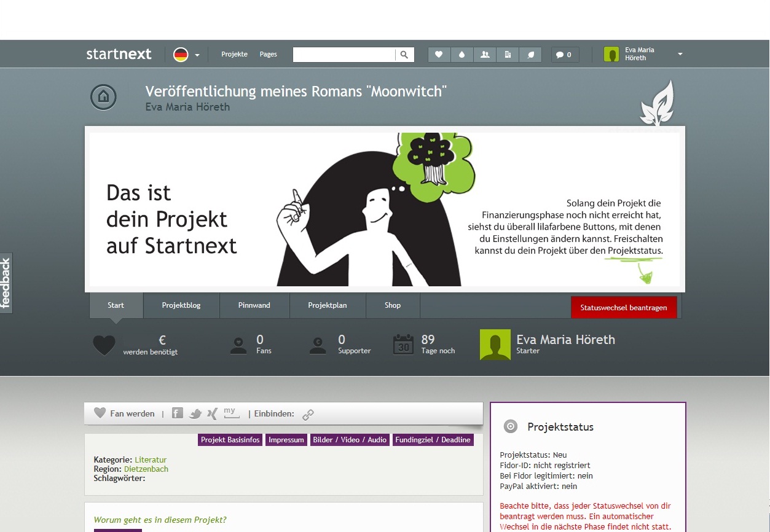Expand the Eva Maria Höreth account menu arrow

pyautogui.click(x=680, y=54)
